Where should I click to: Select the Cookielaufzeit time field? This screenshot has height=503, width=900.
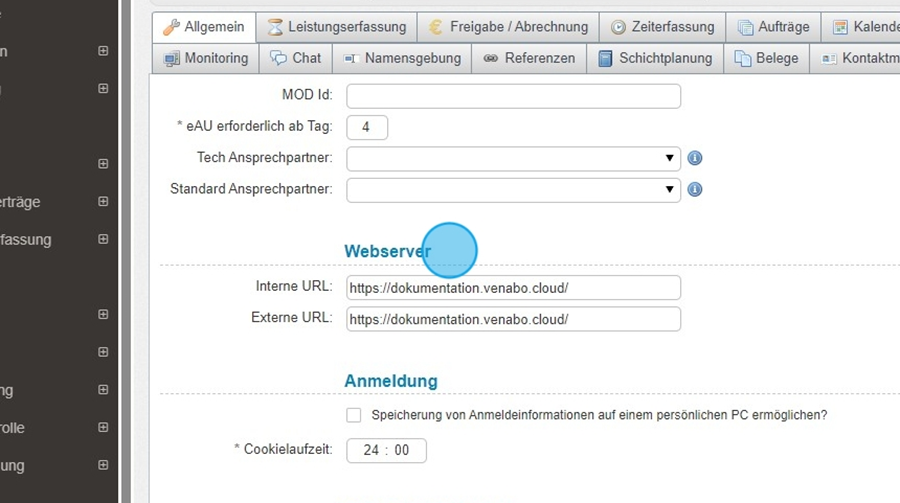pyautogui.click(x=386, y=450)
